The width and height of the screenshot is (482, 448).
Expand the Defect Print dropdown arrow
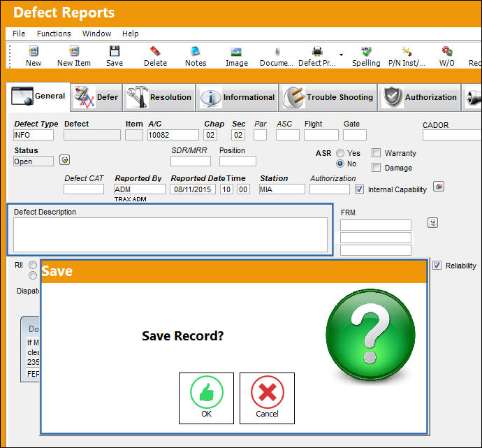point(341,55)
